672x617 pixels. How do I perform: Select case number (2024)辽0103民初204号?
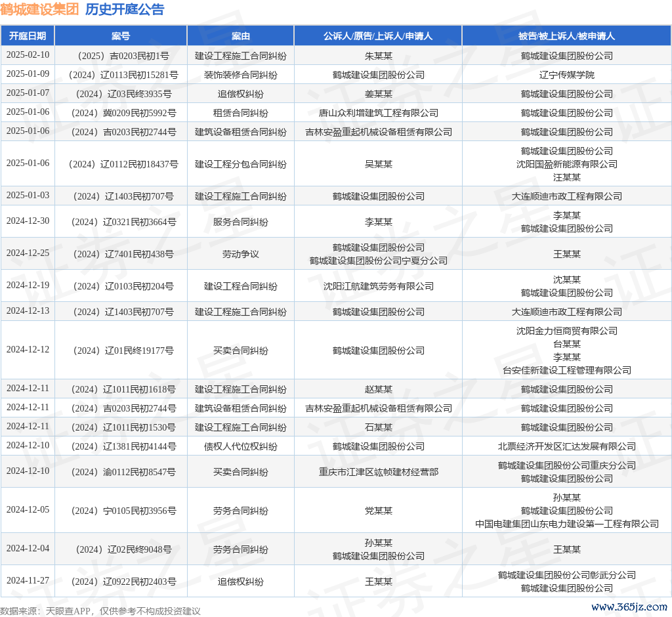coord(123,286)
